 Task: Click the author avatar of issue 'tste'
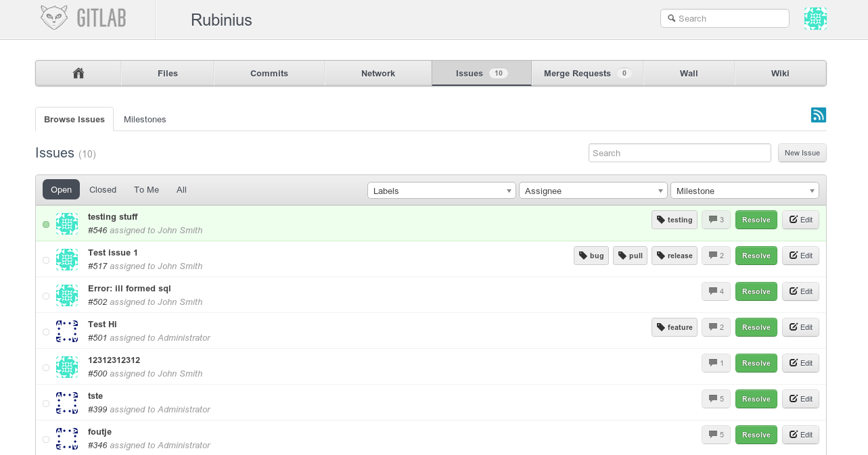coord(67,403)
